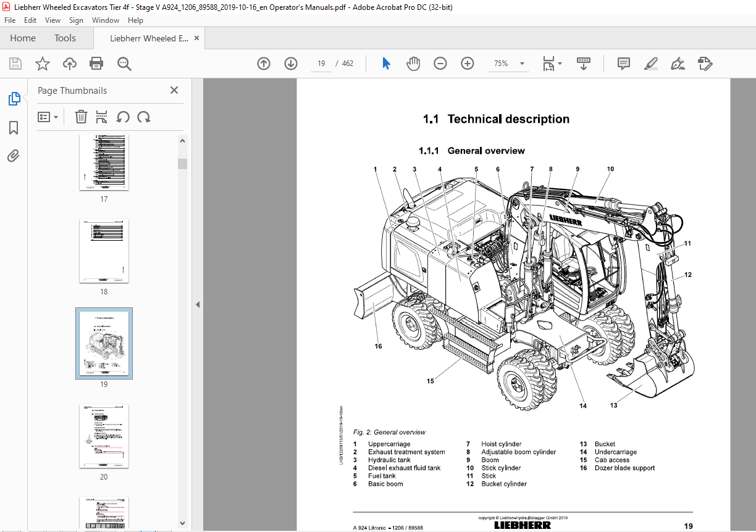
Task: Click the 'Fig. 2: General overview' caption
Action: (389, 432)
